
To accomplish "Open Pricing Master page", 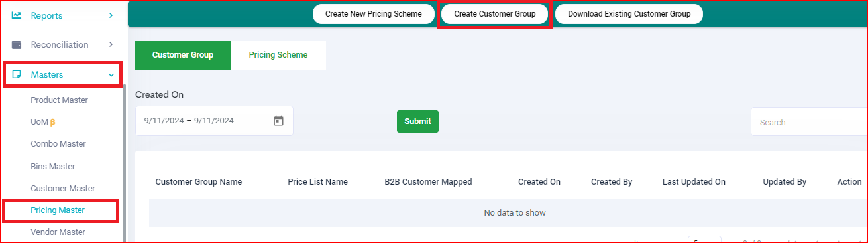I will click(x=58, y=210).
